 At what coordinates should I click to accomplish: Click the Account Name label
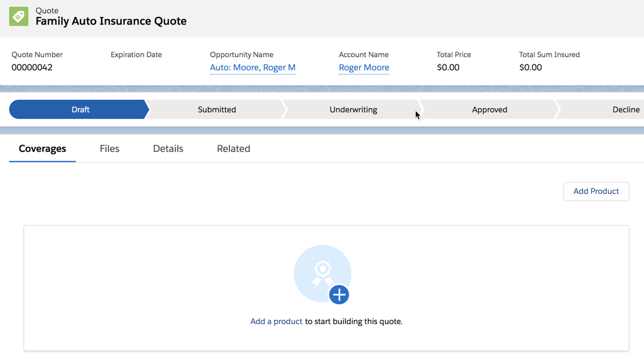pyautogui.click(x=363, y=55)
